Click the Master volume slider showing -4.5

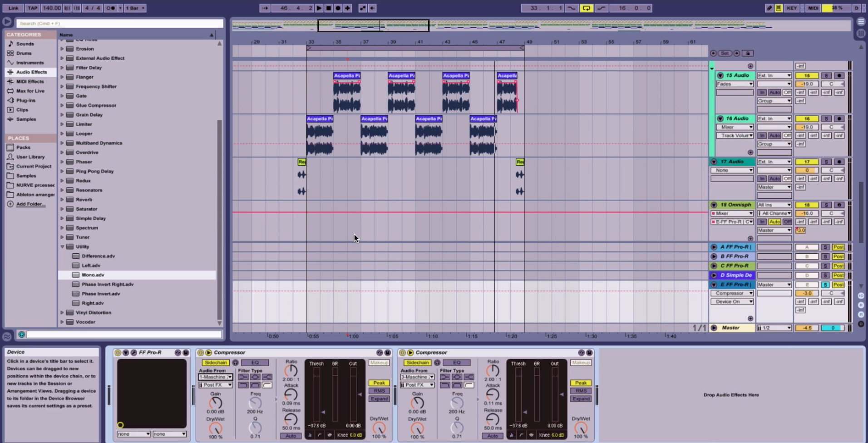point(807,328)
